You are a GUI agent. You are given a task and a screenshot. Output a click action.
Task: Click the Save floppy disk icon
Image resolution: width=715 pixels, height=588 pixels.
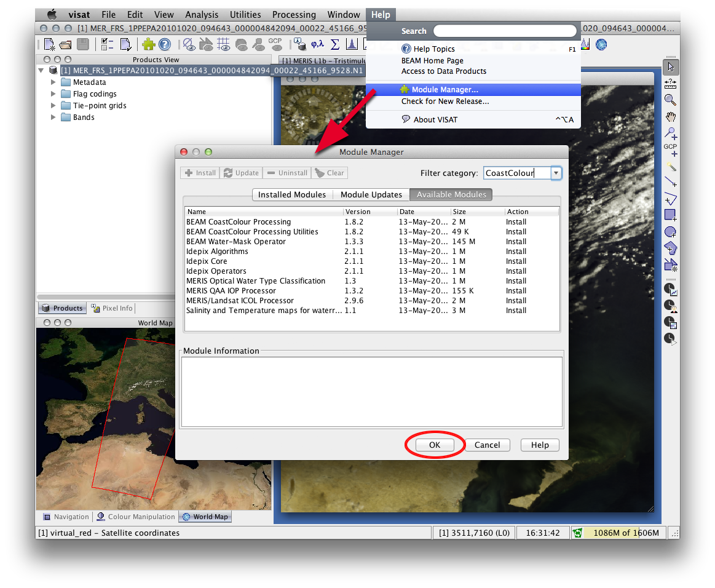(83, 44)
